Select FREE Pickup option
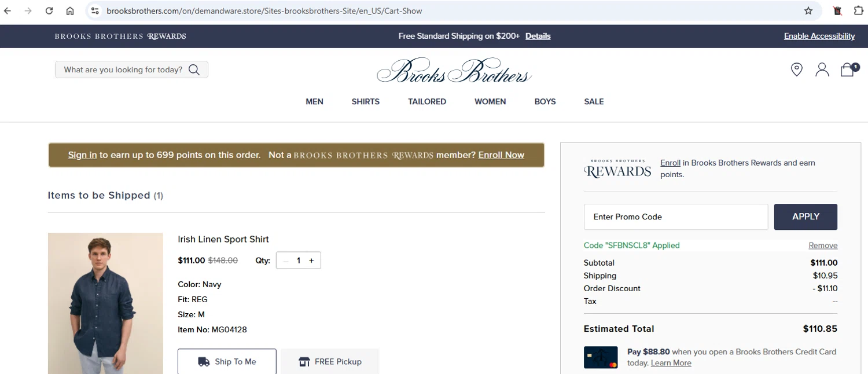This screenshot has height=374, width=868. (330, 362)
